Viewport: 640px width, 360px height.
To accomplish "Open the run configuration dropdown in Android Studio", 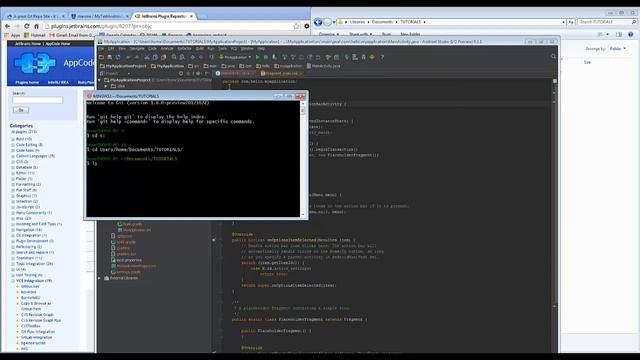I will (x=236, y=57).
